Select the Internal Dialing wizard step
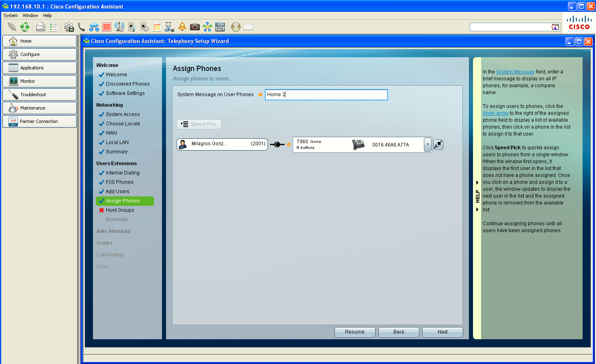The image size is (596, 364). 123,173
